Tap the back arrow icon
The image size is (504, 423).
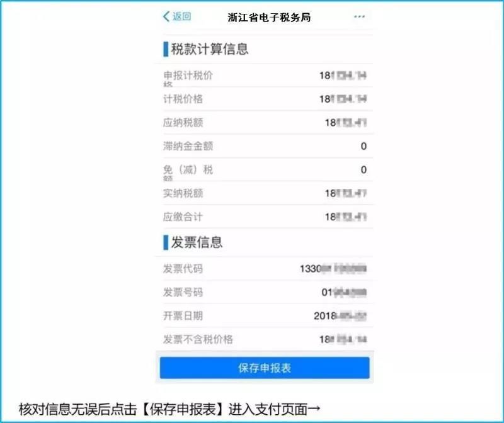click(166, 17)
